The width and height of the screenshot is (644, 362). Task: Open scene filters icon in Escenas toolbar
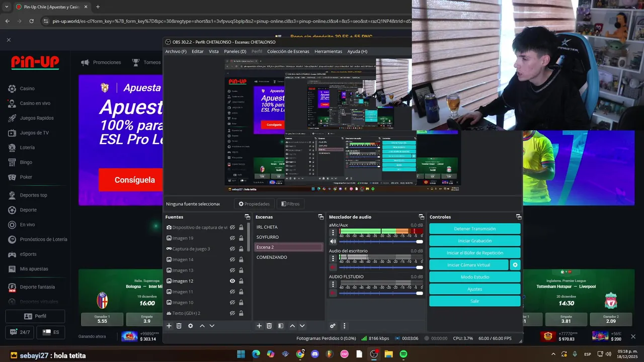280,326
